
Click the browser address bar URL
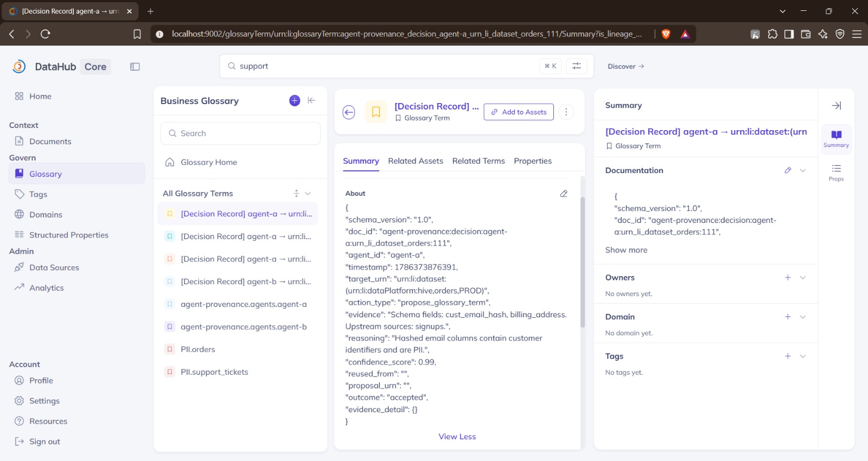pyautogui.click(x=406, y=34)
